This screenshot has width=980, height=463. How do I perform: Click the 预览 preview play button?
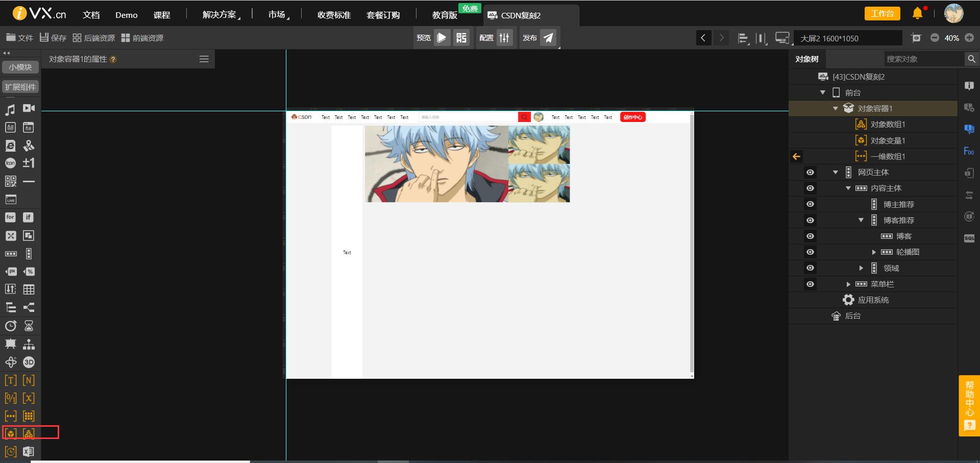442,38
